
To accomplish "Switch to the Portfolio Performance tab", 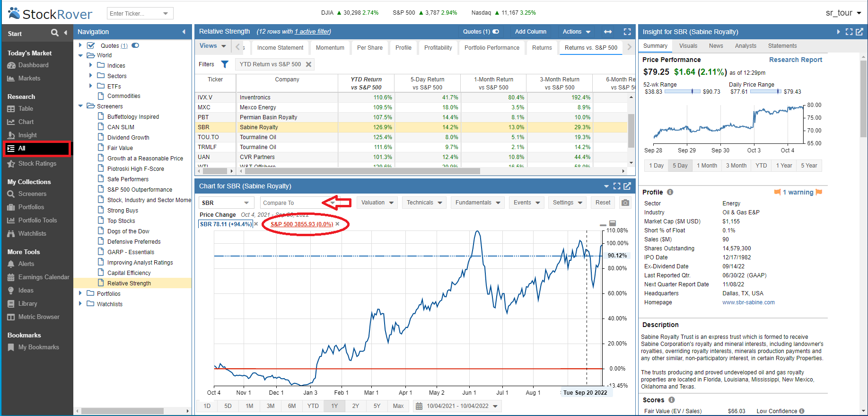I will point(492,48).
